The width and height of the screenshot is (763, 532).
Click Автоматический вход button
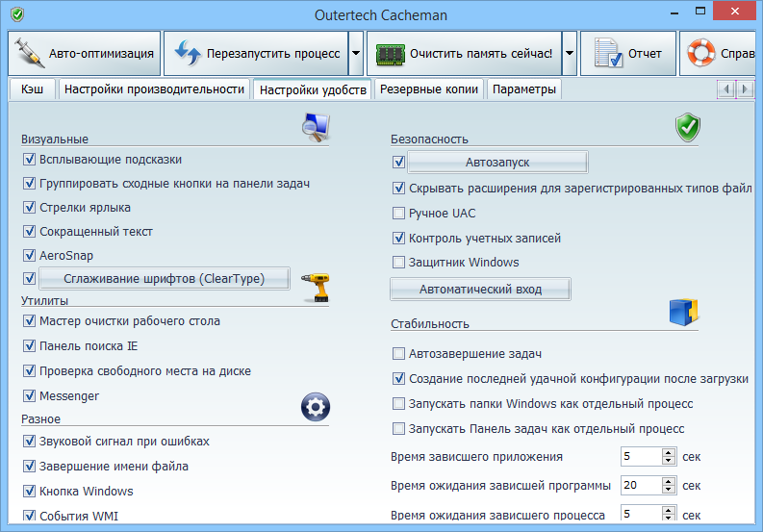(x=480, y=290)
